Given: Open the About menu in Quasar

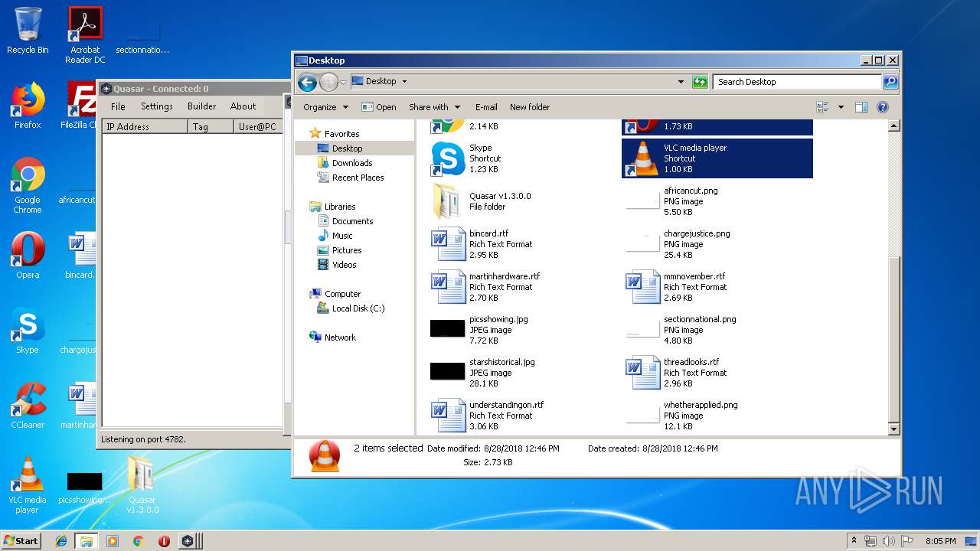Looking at the screenshot, I should [x=243, y=106].
